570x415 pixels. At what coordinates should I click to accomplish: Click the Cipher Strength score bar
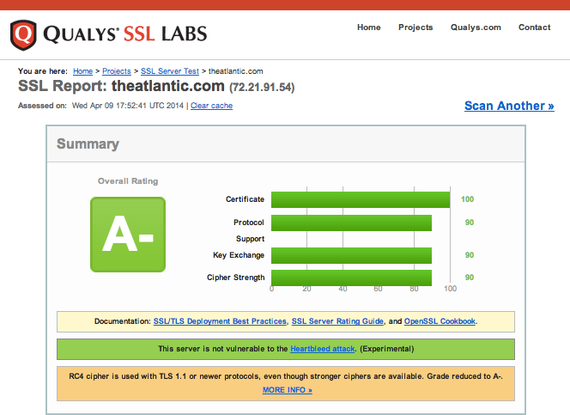352,278
